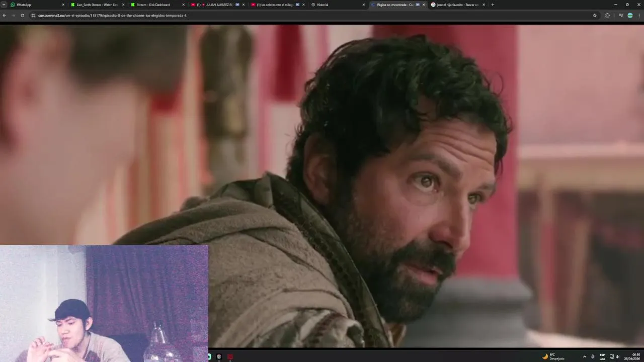The width and height of the screenshot is (644, 362).
Task: Open the tab search dropdown arrow
Action: (4, 5)
